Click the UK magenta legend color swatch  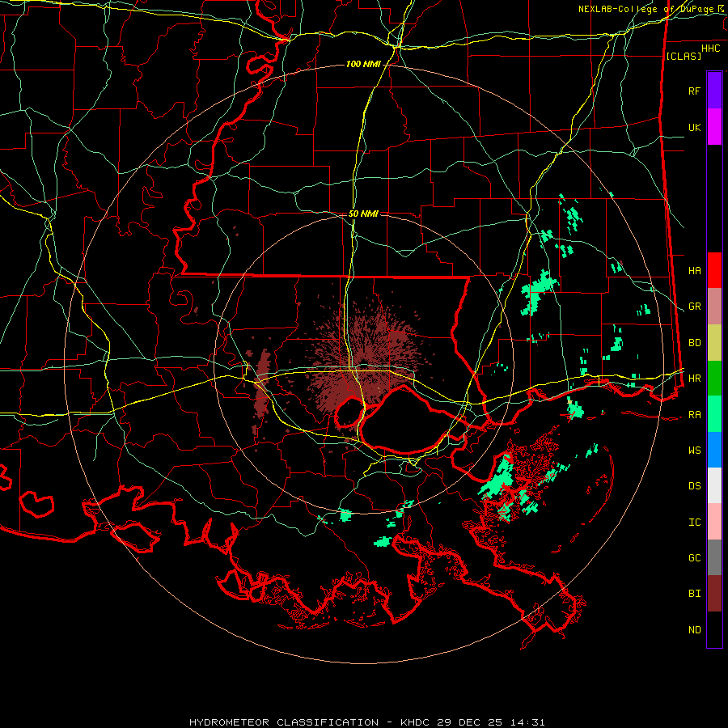click(714, 127)
